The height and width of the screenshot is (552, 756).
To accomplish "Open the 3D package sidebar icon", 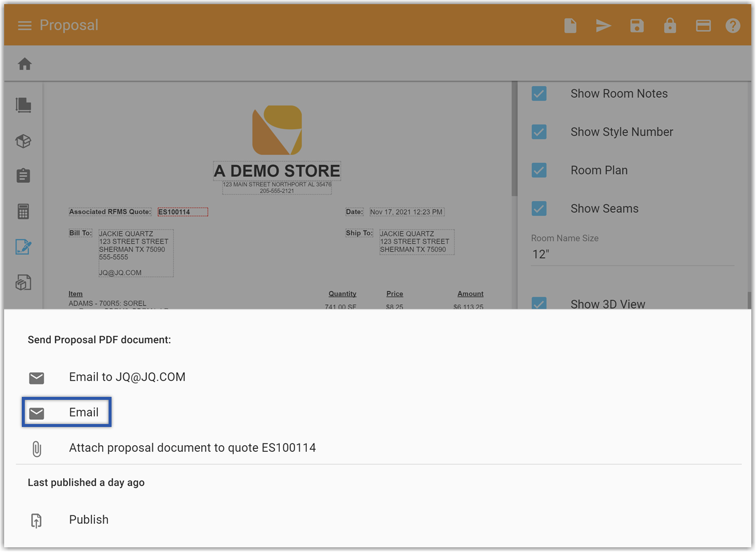I will [x=24, y=282].
